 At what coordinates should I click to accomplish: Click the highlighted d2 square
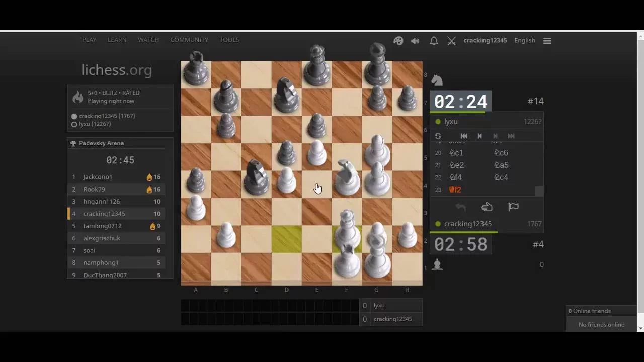click(x=286, y=239)
